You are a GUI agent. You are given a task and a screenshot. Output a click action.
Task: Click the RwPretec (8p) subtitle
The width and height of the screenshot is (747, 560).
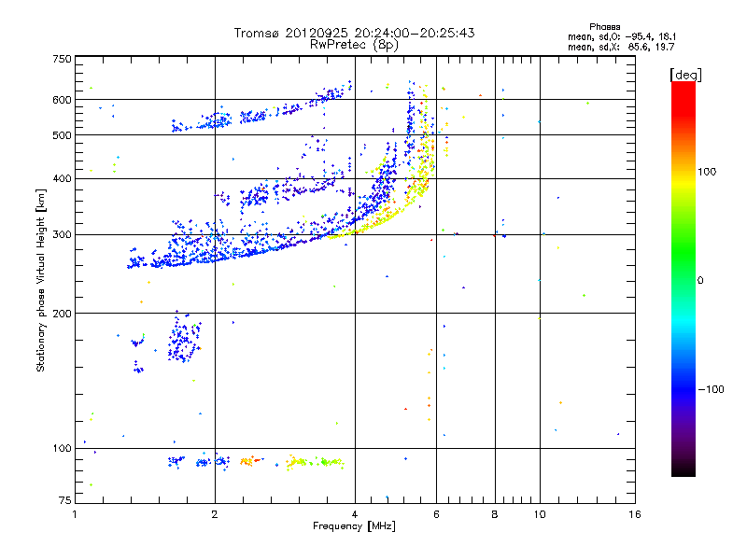click(354, 45)
